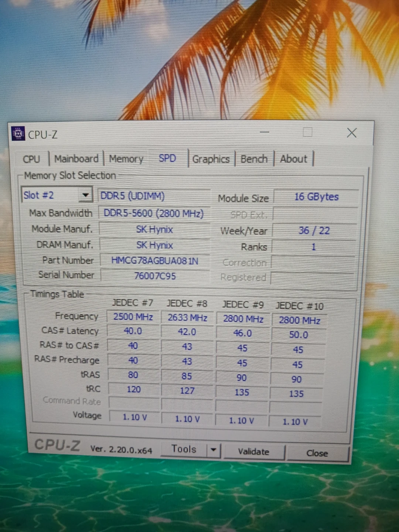Click the tRC value 120
Screen dimensions: 399x532
(133, 389)
